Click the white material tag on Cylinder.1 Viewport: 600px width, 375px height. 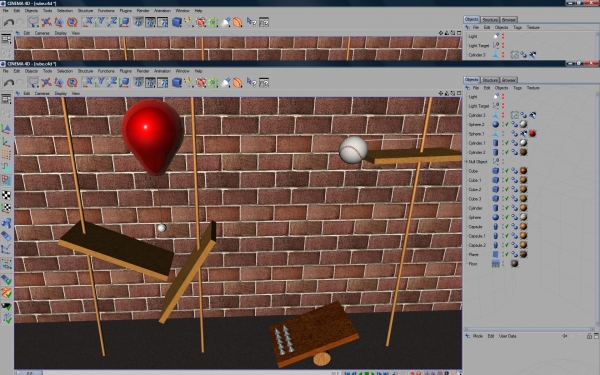[x=523, y=143]
